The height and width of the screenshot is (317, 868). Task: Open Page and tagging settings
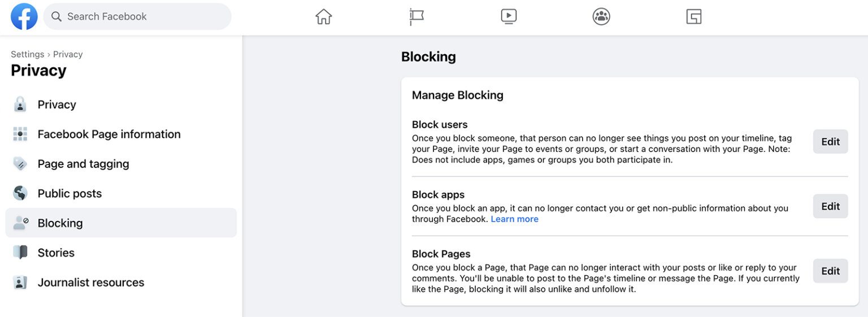coord(83,164)
